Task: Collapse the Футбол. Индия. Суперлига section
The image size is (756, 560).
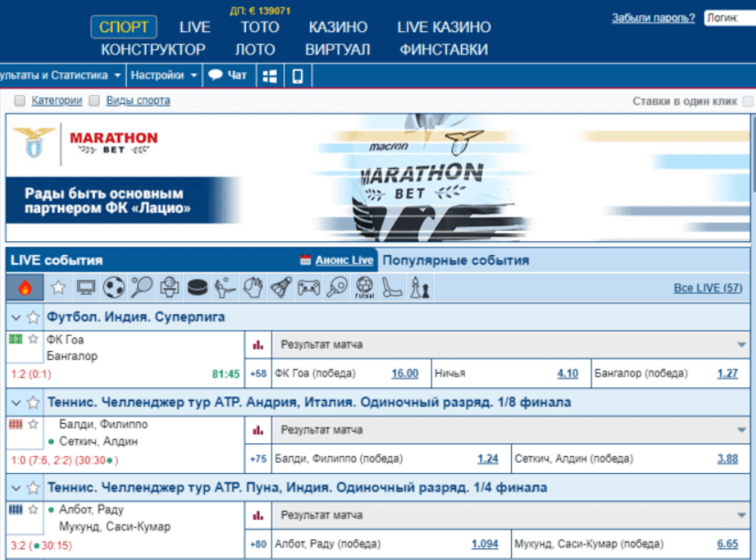Action: coord(16,318)
